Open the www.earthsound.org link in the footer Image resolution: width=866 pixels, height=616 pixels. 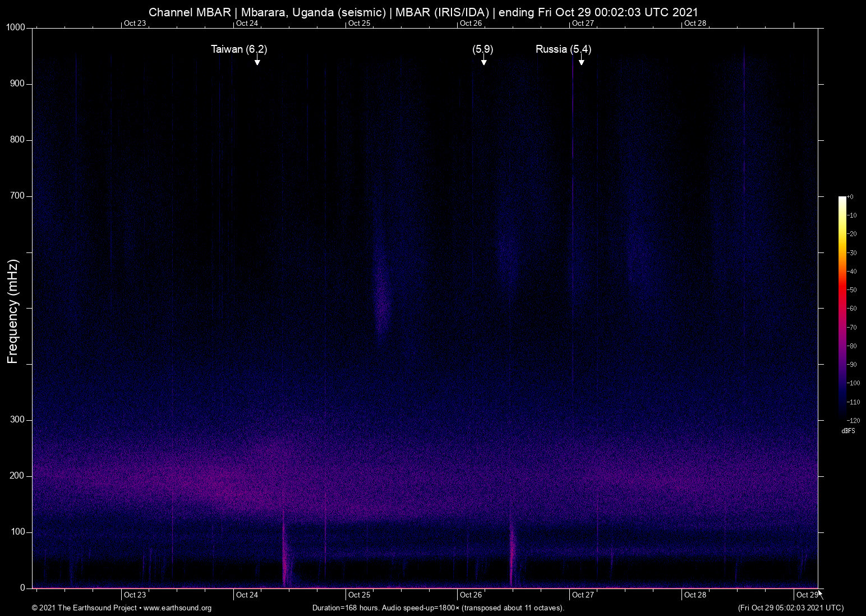[177, 608]
